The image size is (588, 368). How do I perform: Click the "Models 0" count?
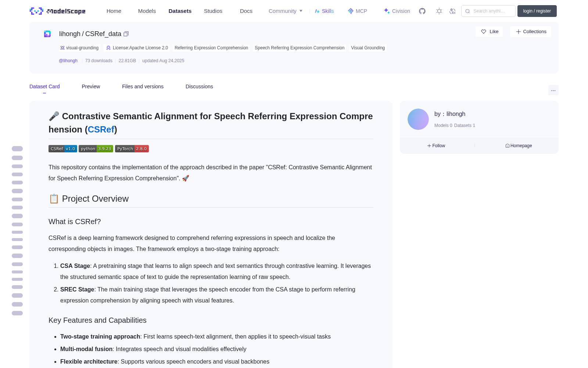pyautogui.click(x=443, y=125)
